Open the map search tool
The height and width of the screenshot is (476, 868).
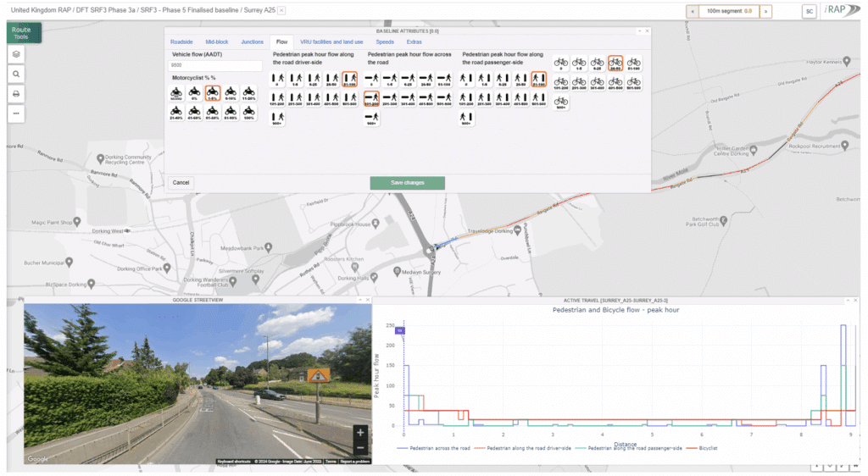16,74
